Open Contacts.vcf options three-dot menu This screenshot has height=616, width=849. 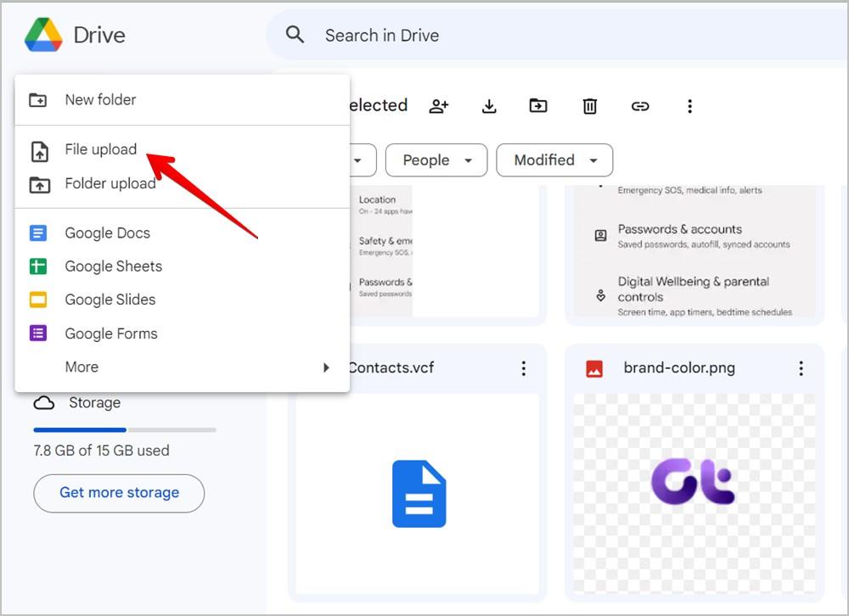pyautogui.click(x=523, y=368)
